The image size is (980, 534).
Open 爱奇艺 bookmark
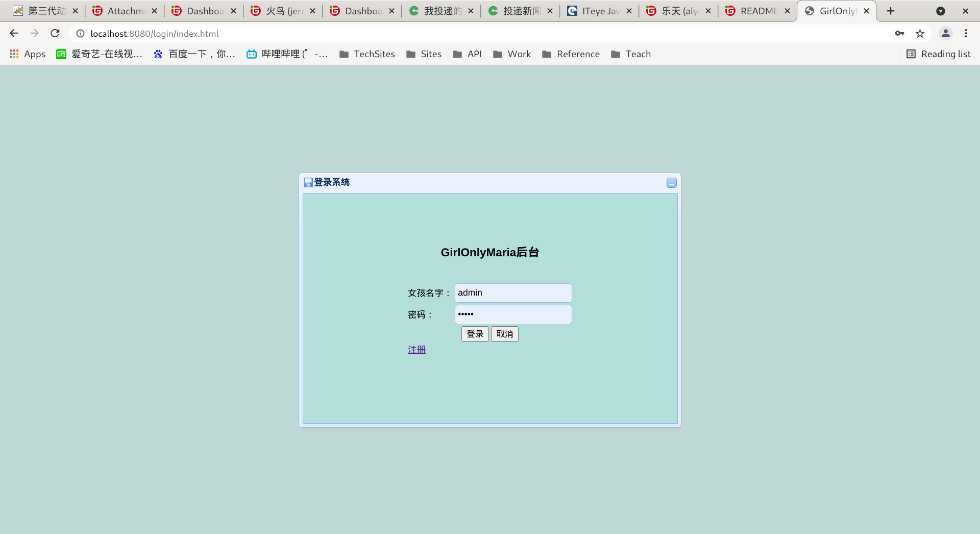99,54
